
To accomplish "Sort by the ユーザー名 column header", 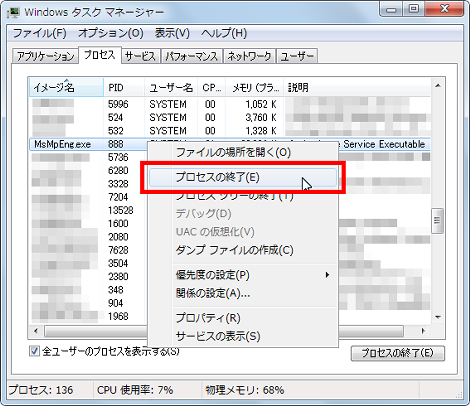I will coord(171,87).
